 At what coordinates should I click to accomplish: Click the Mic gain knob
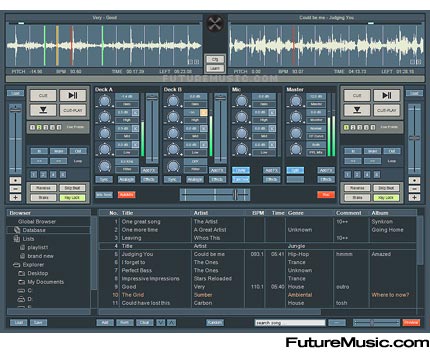click(x=241, y=101)
